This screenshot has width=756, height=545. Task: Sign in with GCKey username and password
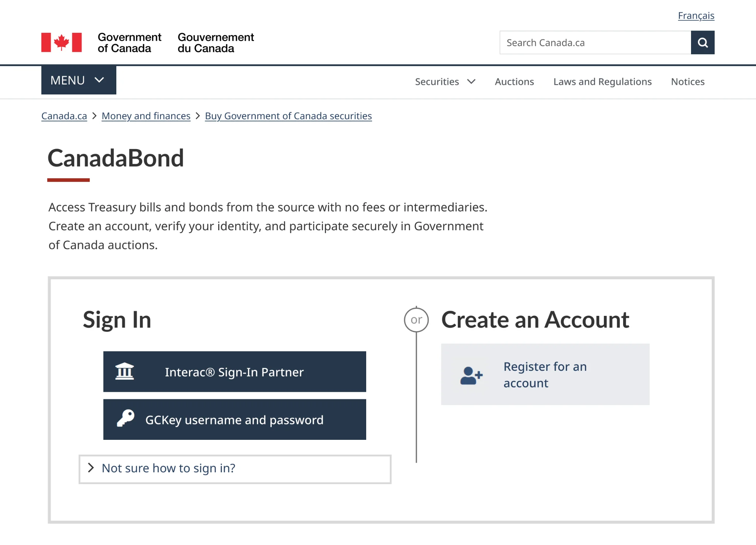click(234, 419)
